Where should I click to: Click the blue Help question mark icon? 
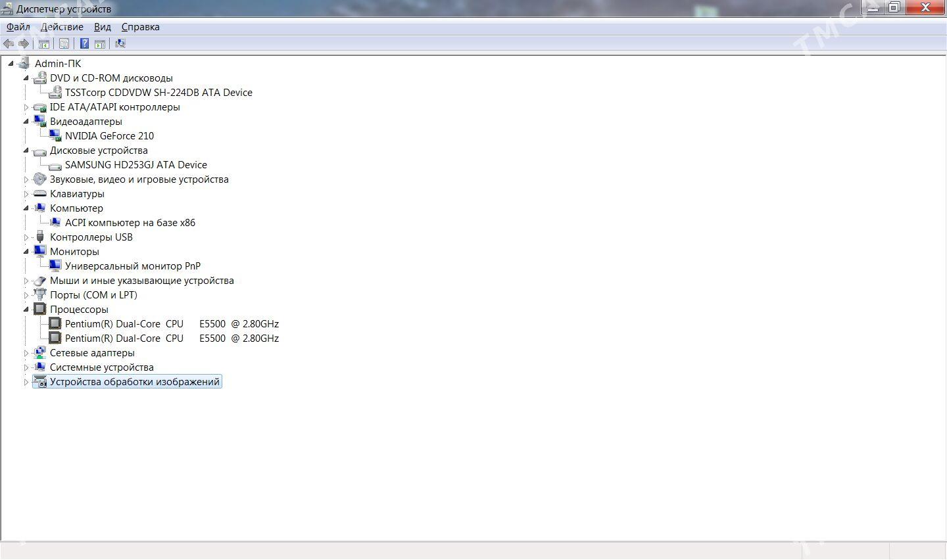click(x=84, y=43)
